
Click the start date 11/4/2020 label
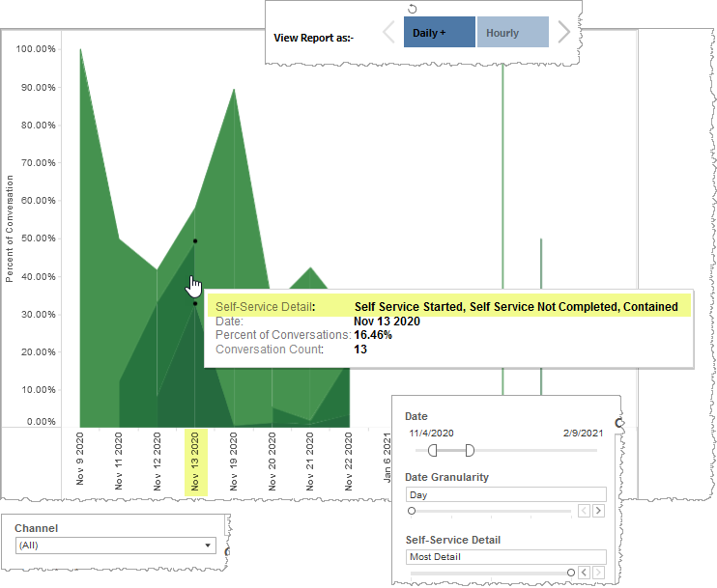point(431,434)
